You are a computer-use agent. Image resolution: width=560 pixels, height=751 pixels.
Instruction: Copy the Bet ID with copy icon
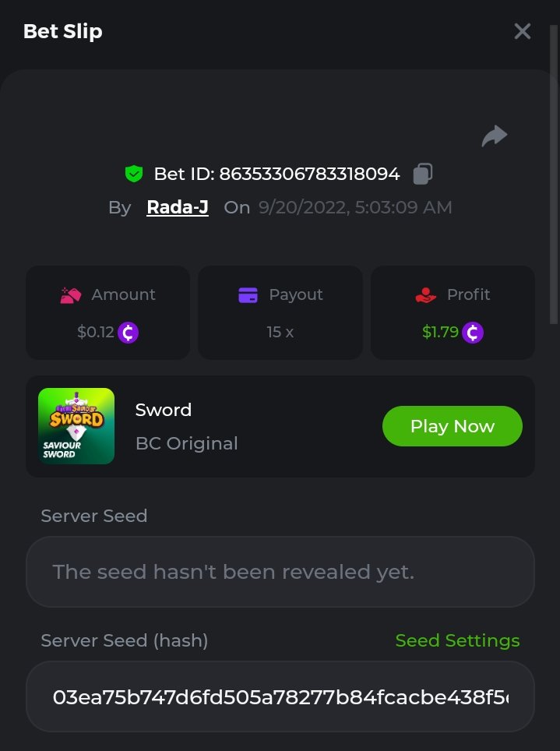422,174
